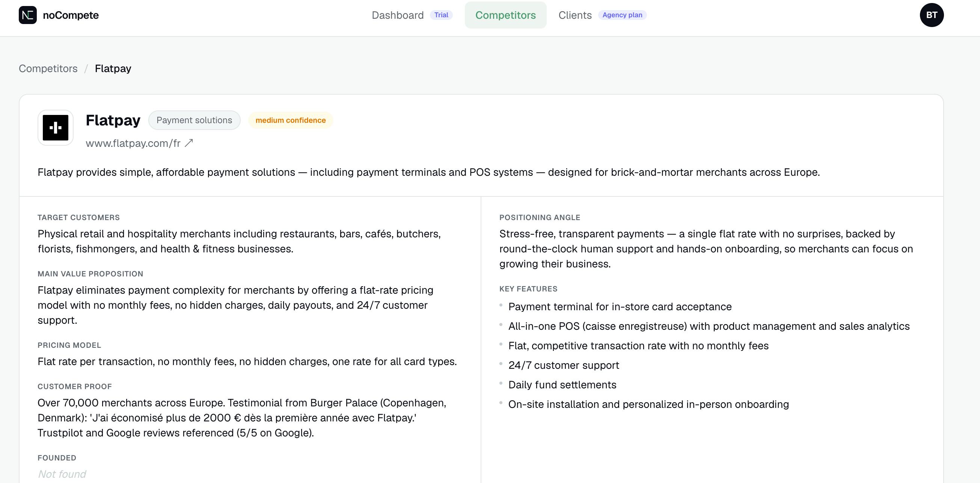Image resolution: width=980 pixels, height=483 pixels.
Task: Click the Flatpay summary description sentence
Action: point(429,172)
